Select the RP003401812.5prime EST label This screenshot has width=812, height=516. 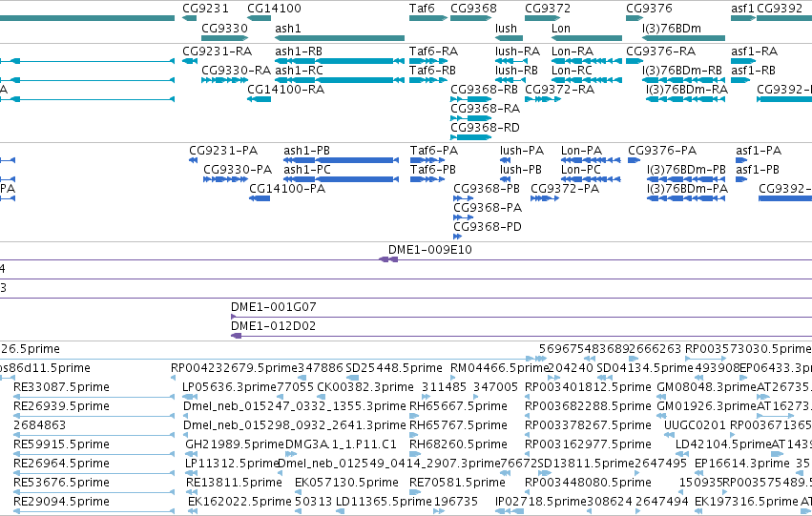pyautogui.click(x=589, y=387)
